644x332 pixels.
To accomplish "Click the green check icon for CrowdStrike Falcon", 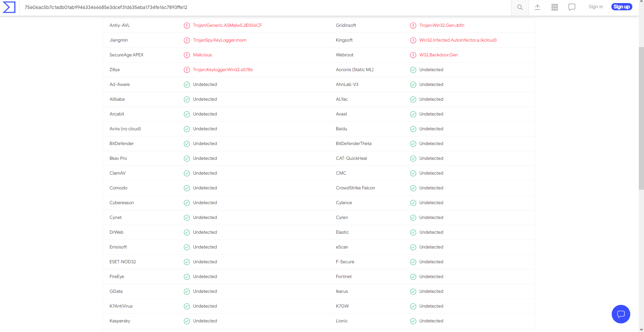I will point(413,188).
